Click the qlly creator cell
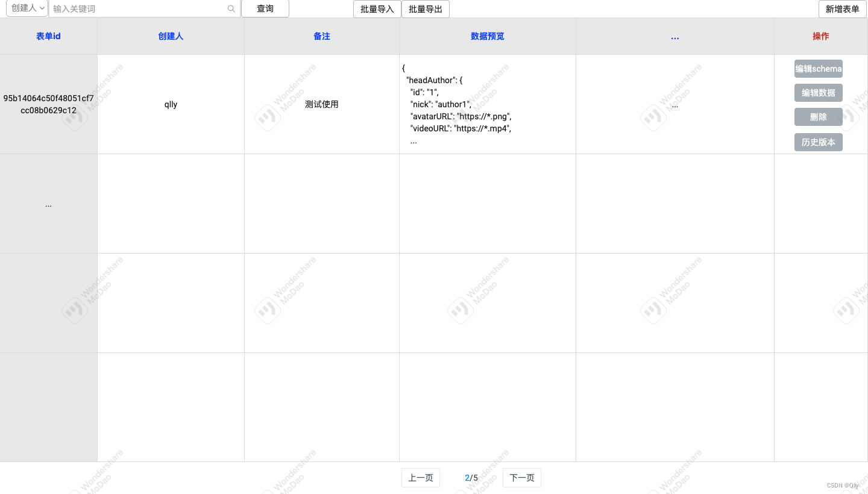Screen dimensions: 868x494 coord(171,104)
